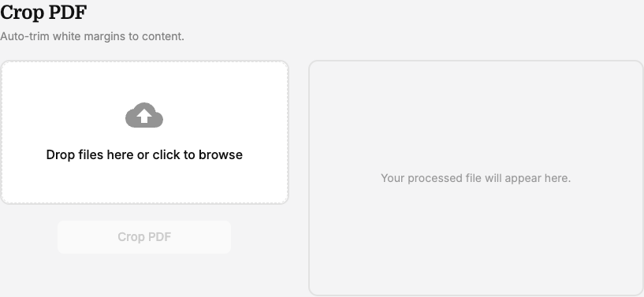Image resolution: width=644 pixels, height=297 pixels.
Task: Click the words "Drop files here"
Action: (90, 154)
